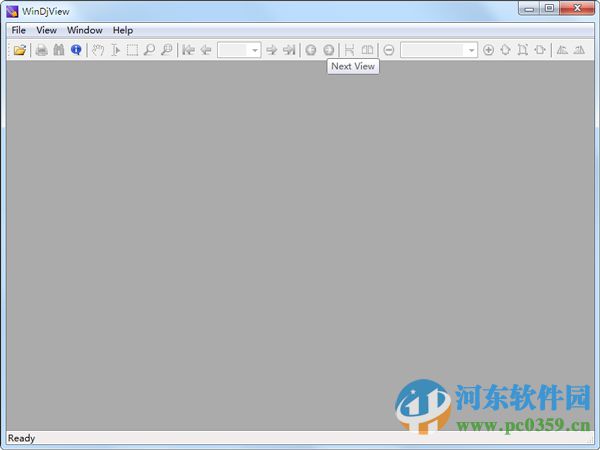The height and width of the screenshot is (450, 600).
Task: Open the Window menu
Action: pyautogui.click(x=85, y=30)
